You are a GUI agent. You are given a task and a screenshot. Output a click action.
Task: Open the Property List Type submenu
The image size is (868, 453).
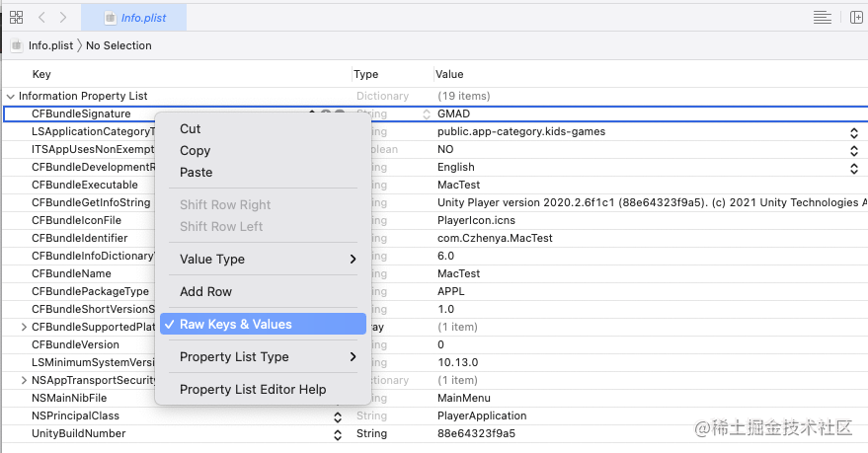(x=263, y=357)
